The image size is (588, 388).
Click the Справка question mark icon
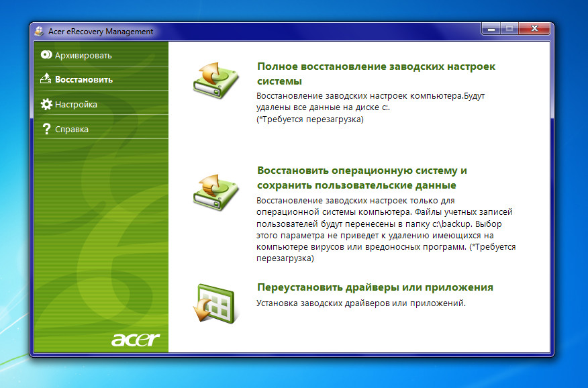tap(46, 129)
